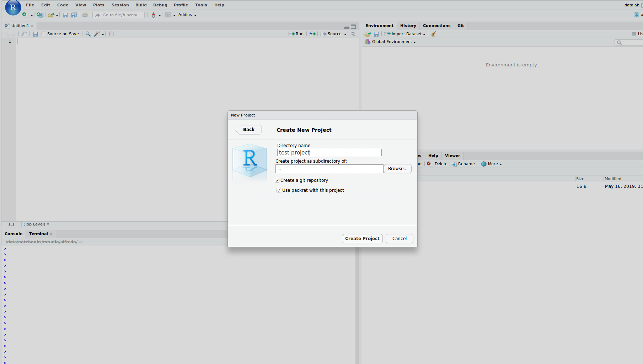Uncheck Create a git repository
This screenshot has width=643, height=364.
277,180
